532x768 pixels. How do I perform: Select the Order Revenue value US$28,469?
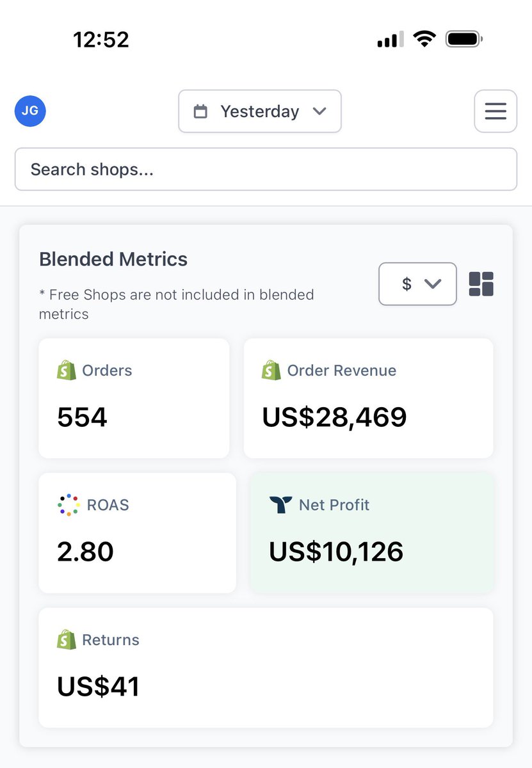pos(334,417)
